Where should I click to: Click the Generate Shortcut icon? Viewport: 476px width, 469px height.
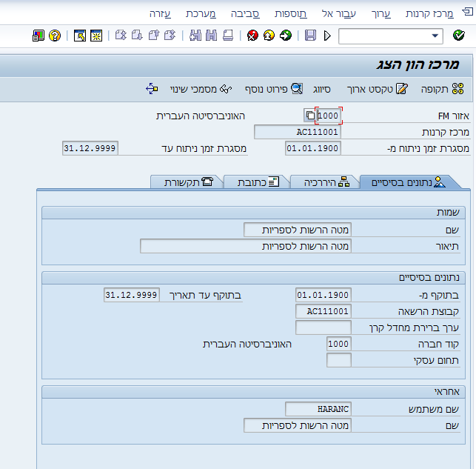(80, 36)
